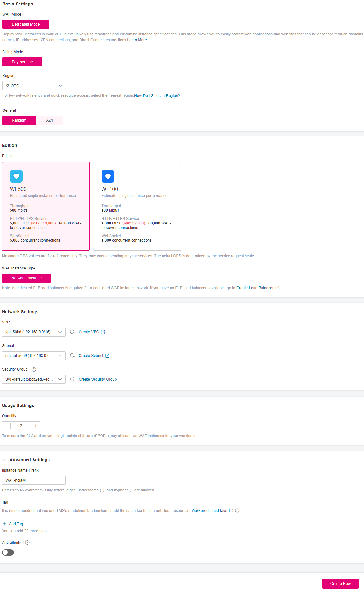Click the Create VPC link
Viewport: 364px width, 592px height.
tap(89, 332)
